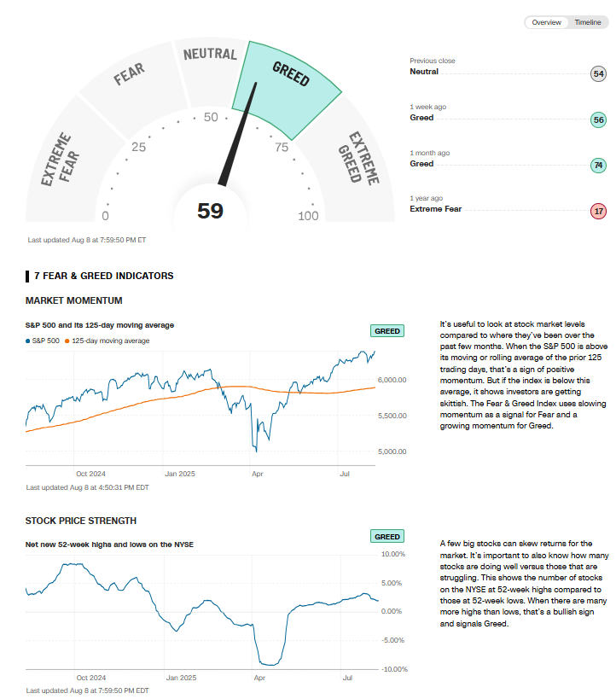Click the 1 year ago score badge 17

tap(598, 211)
